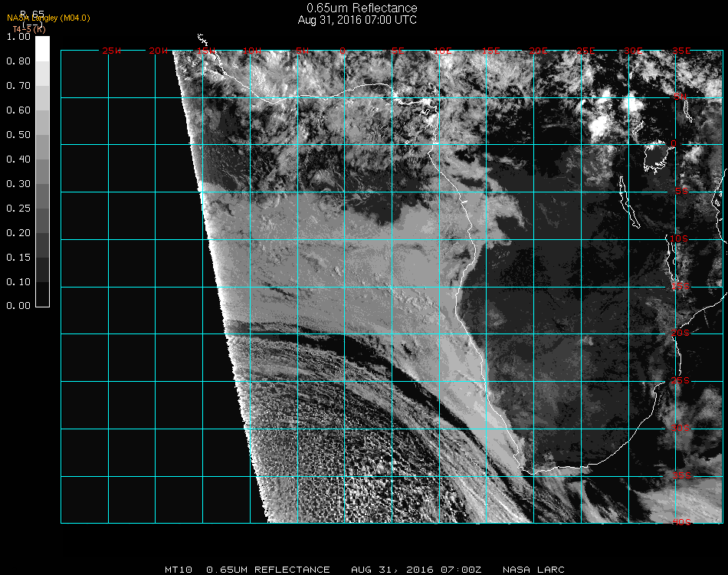Click the 25E longitude label

point(586,51)
